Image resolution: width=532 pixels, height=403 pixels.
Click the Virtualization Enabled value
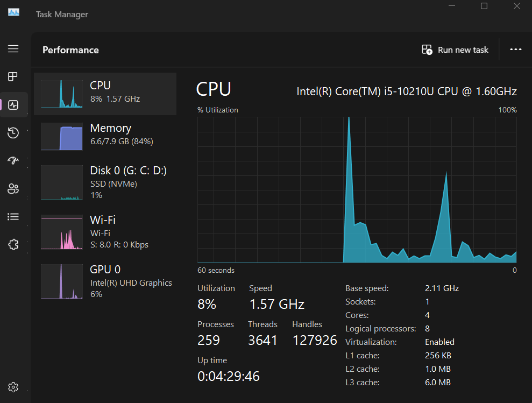pyautogui.click(x=439, y=342)
